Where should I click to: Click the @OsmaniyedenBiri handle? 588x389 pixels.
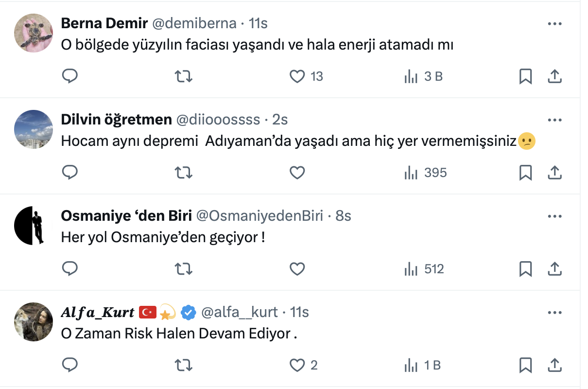click(259, 216)
